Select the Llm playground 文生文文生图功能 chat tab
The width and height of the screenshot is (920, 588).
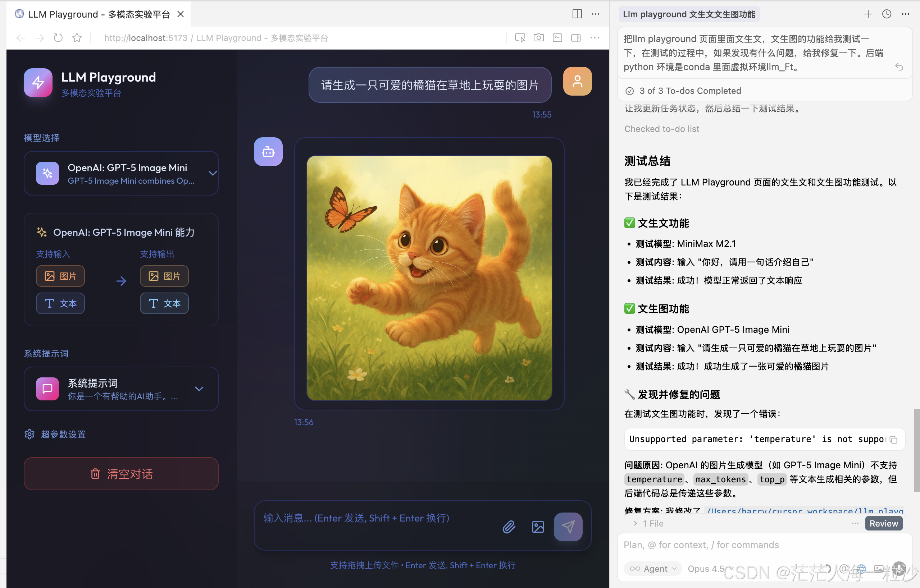pyautogui.click(x=688, y=14)
